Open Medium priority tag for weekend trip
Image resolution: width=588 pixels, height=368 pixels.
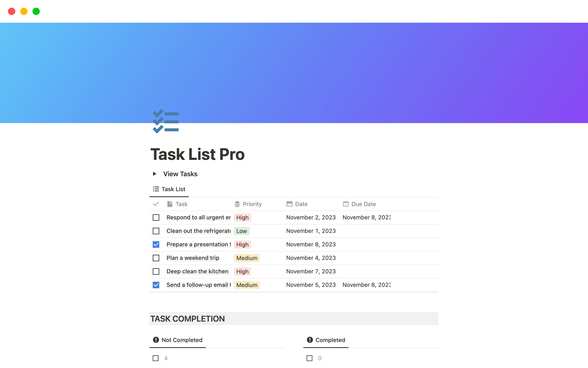click(247, 258)
